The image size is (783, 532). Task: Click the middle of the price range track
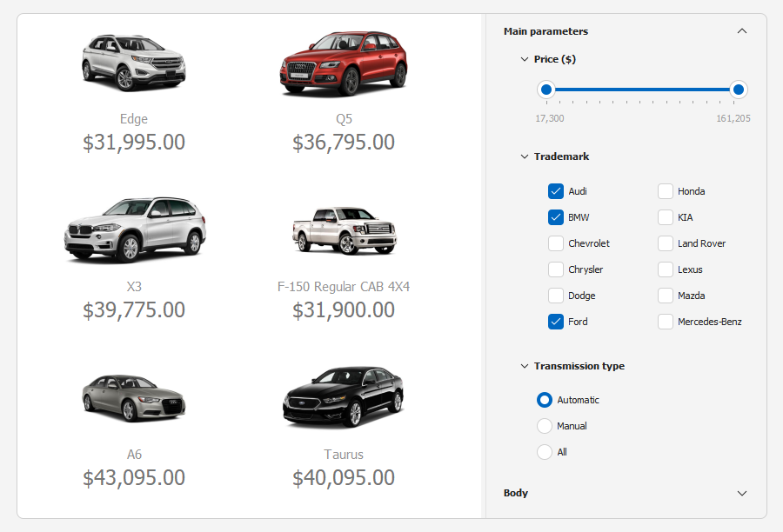642,90
